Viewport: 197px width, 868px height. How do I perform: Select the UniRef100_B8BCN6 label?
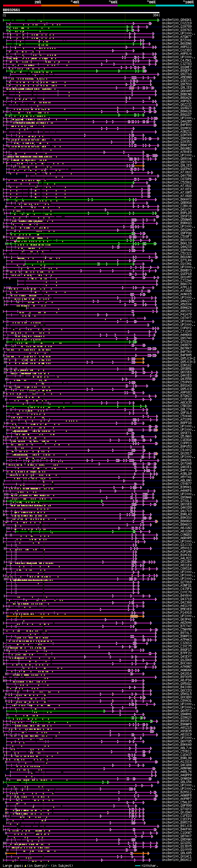tap(177, 94)
